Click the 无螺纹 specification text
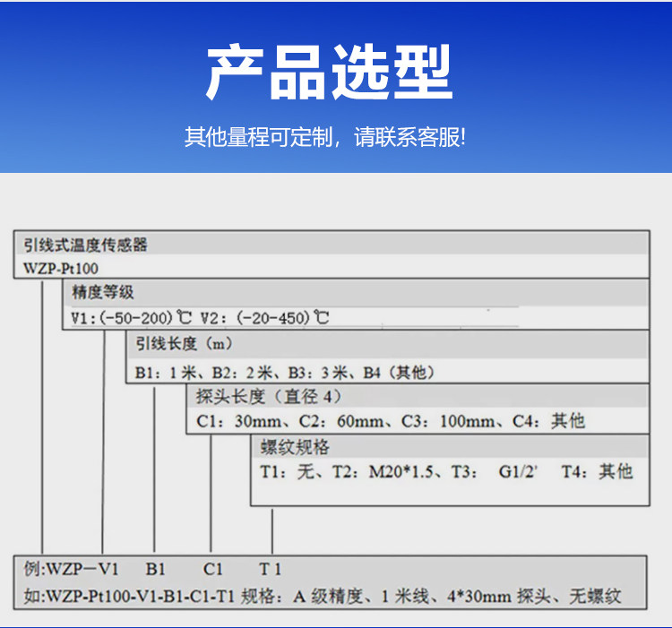Viewport: 672px width, 628px height. [x=595, y=597]
